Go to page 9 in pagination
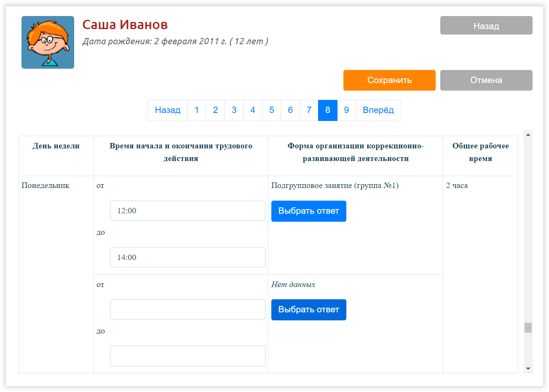Viewport: 549px width, 392px height. pyautogui.click(x=346, y=110)
